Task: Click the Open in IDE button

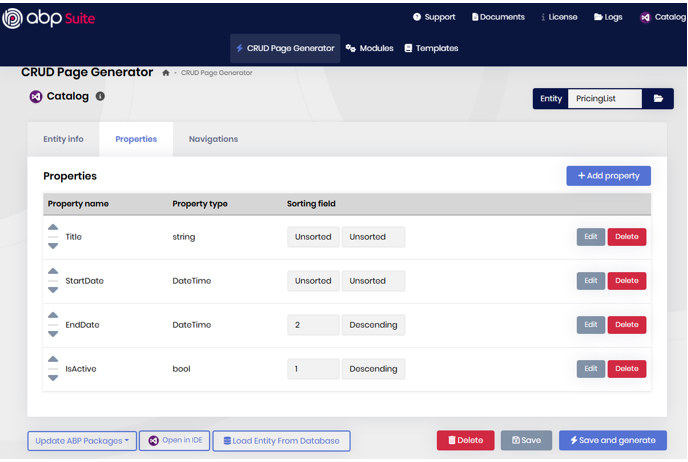Action: (175, 441)
